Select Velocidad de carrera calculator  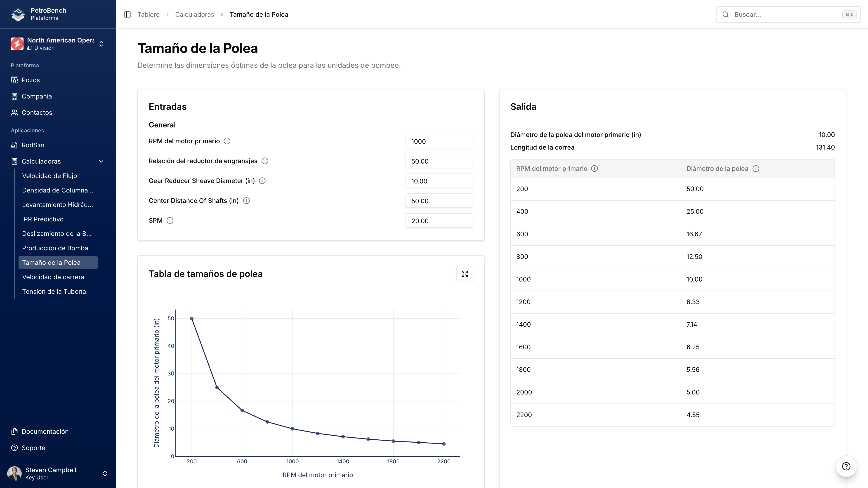53,277
